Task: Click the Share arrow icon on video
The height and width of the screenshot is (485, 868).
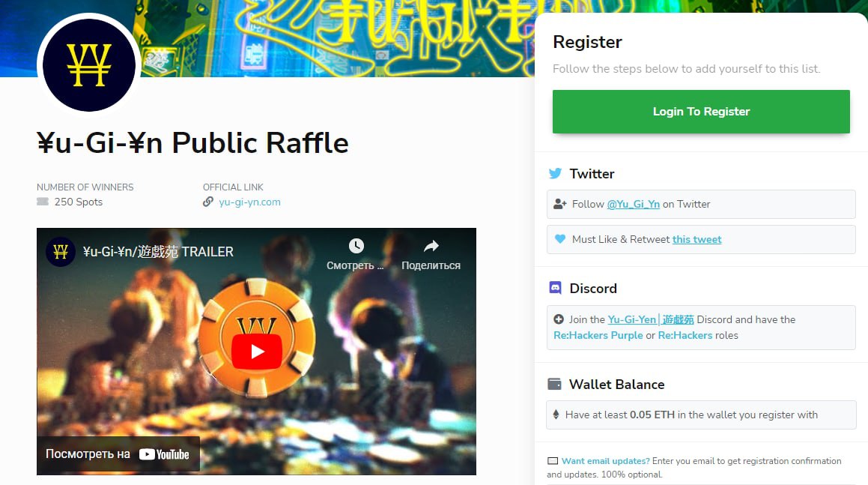Action: pyautogui.click(x=431, y=246)
